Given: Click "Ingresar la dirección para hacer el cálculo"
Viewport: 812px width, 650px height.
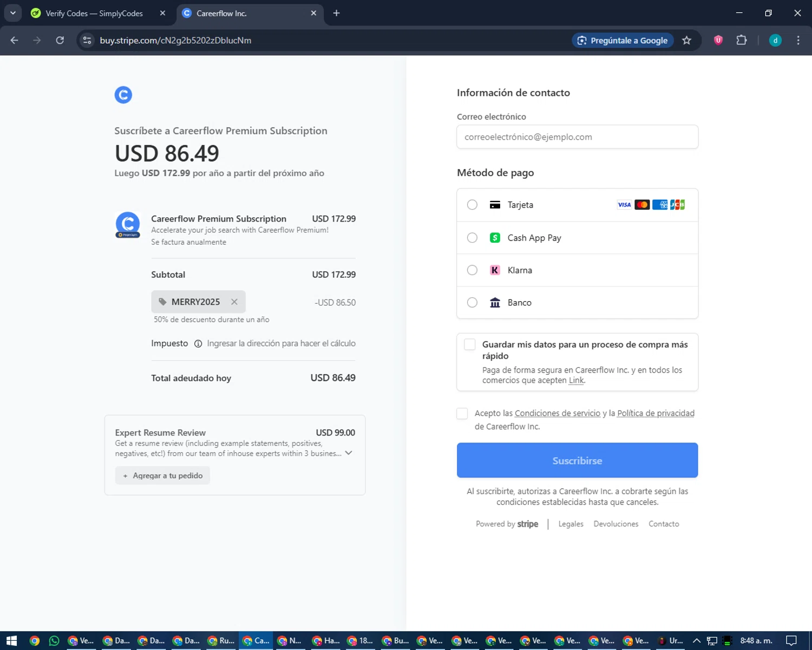Looking at the screenshot, I should [281, 343].
